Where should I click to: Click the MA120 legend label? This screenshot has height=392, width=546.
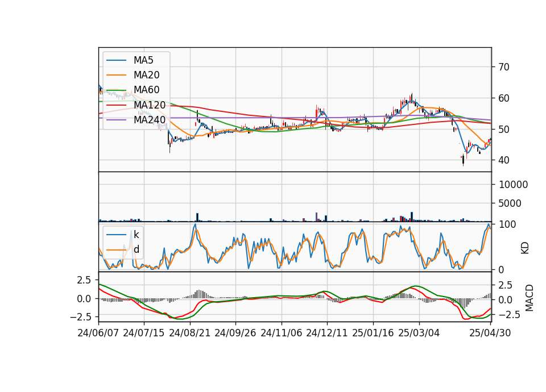[150, 105]
